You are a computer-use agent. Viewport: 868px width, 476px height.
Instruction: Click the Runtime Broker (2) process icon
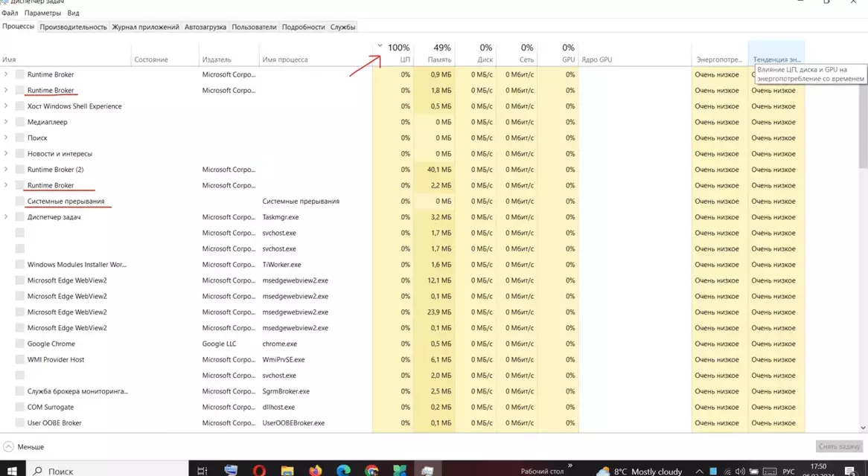pyautogui.click(x=20, y=170)
